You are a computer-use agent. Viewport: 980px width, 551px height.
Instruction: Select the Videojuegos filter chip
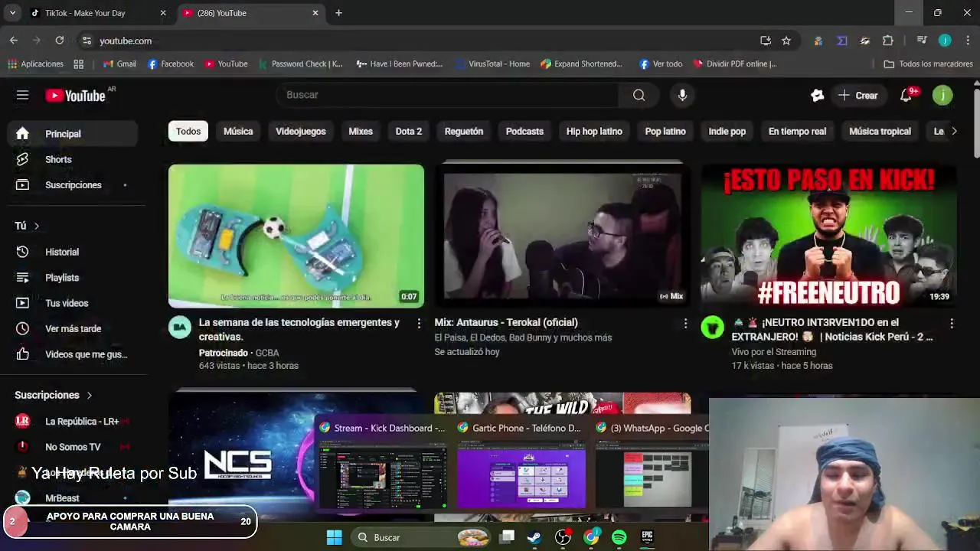(x=301, y=132)
